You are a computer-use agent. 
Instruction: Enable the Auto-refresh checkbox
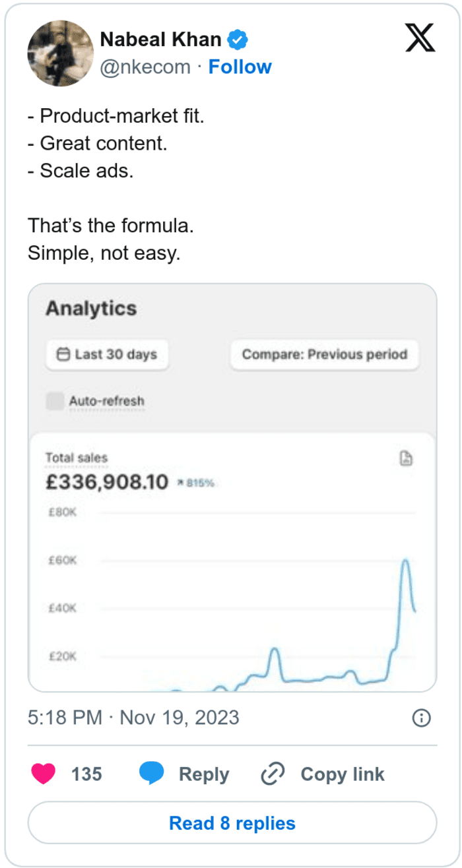pos(55,401)
